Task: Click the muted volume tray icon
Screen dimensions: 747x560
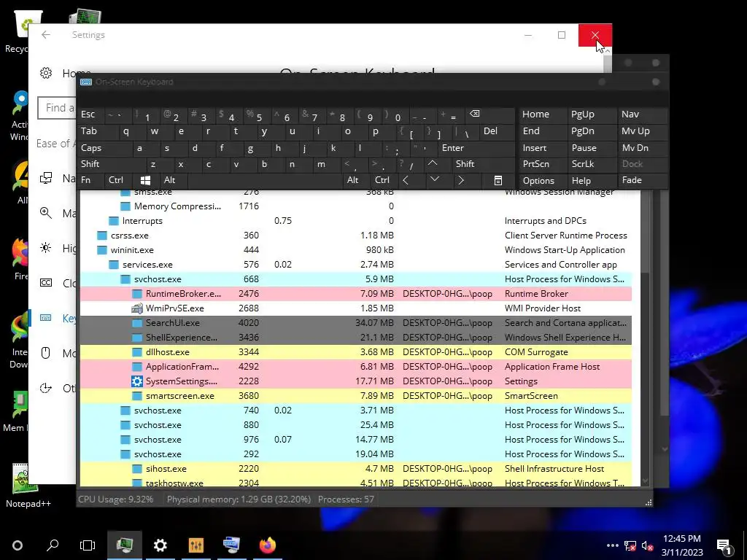Action: (x=647, y=546)
